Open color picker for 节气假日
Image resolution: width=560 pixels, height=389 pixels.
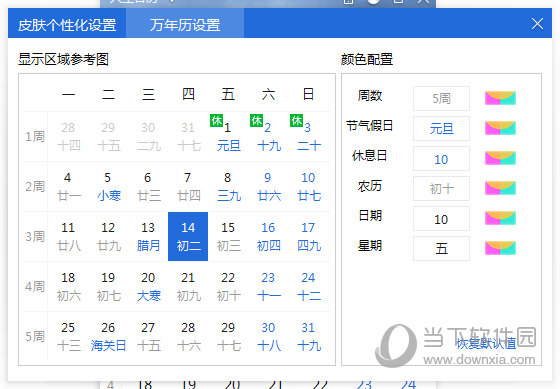(500, 128)
